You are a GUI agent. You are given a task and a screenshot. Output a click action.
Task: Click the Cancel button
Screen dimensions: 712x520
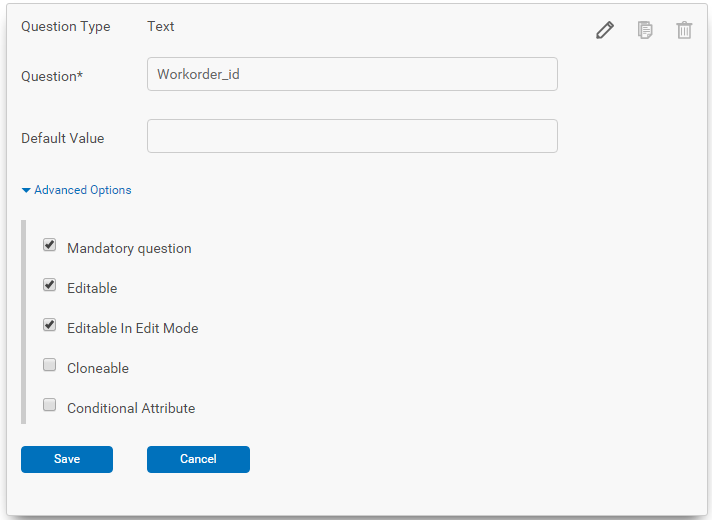(x=198, y=459)
